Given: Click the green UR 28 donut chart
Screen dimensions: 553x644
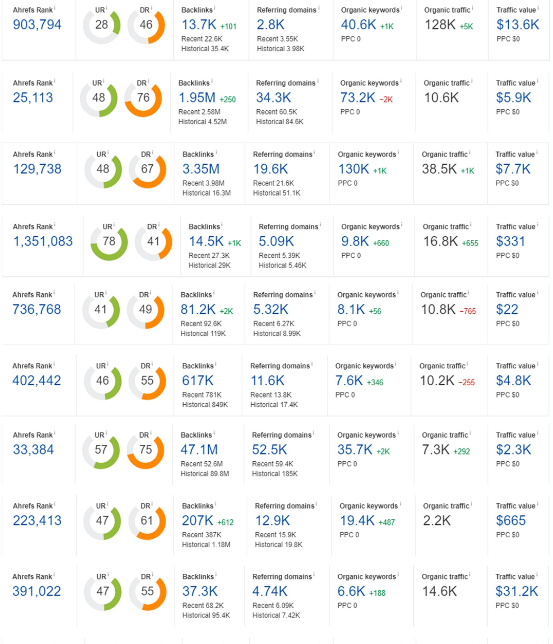Looking at the screenshot, I should click(x=102, y=25).
